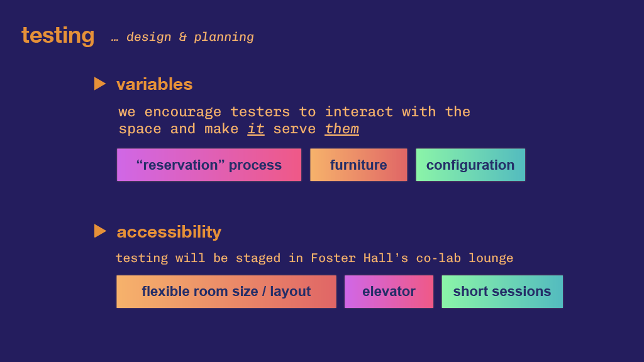Select the furniture gradient box
The width and height of the screenshot is (644, 362).
(358, 165)
